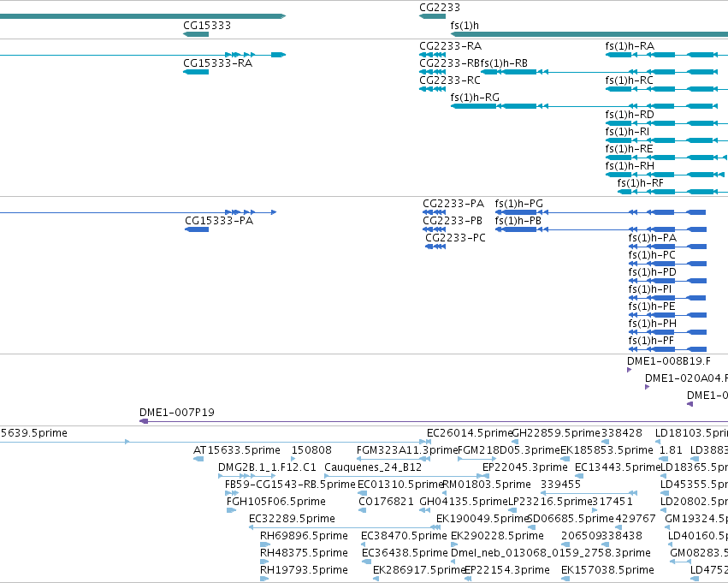Open the FGH105F06.5prime EST label
728x583 pixels.
(x=276, y=503)
